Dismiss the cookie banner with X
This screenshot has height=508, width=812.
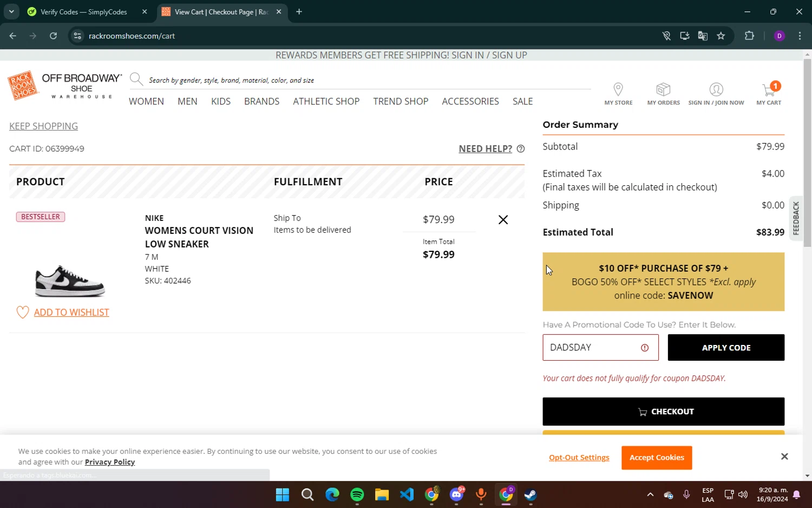pos(784,457)
